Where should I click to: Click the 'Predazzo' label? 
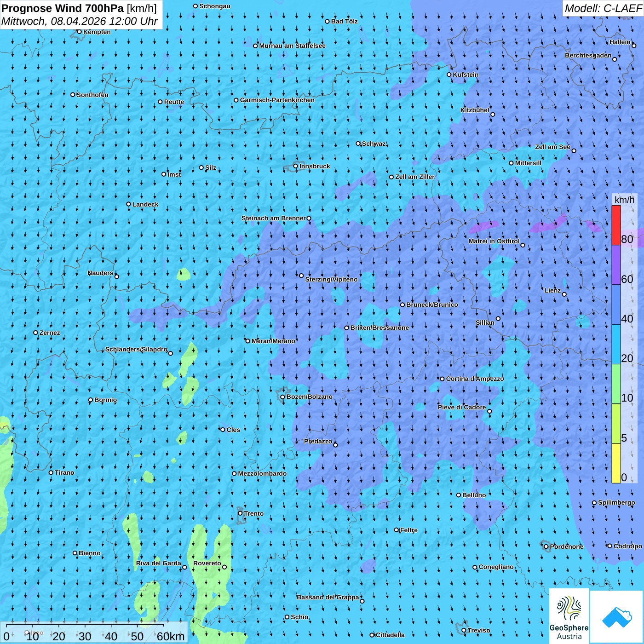[x=318, y=441]
